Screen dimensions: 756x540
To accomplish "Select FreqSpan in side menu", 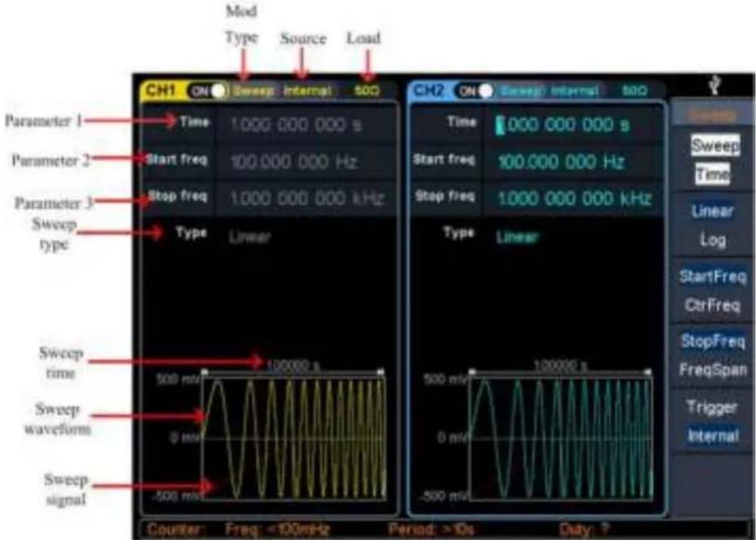I will (x=713, y=370).
